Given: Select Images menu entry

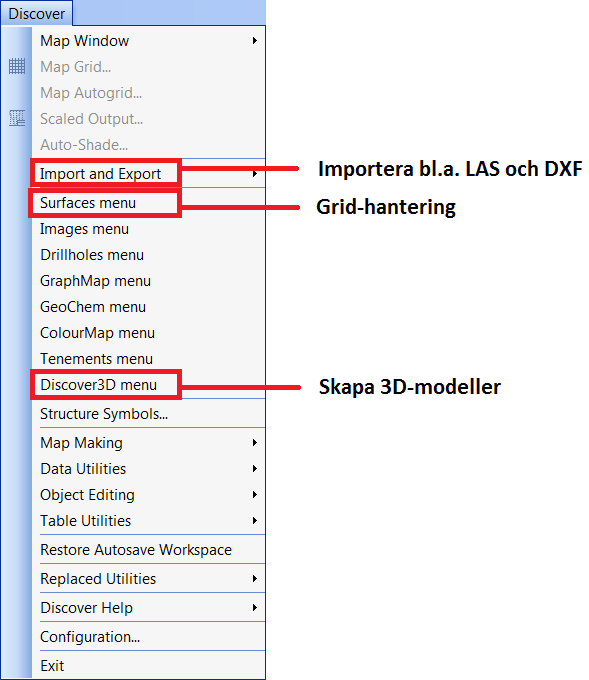Looking at the screenshot, I should [148, 229].
